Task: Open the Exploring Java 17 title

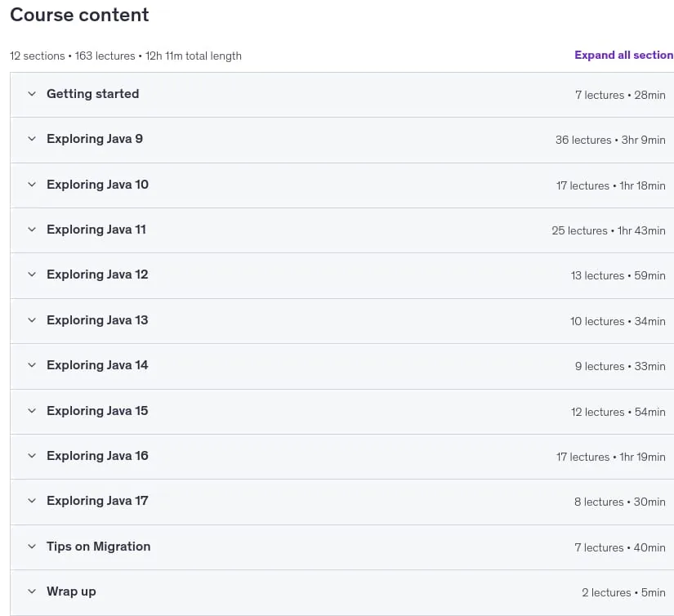Action: tap(97, 501)
